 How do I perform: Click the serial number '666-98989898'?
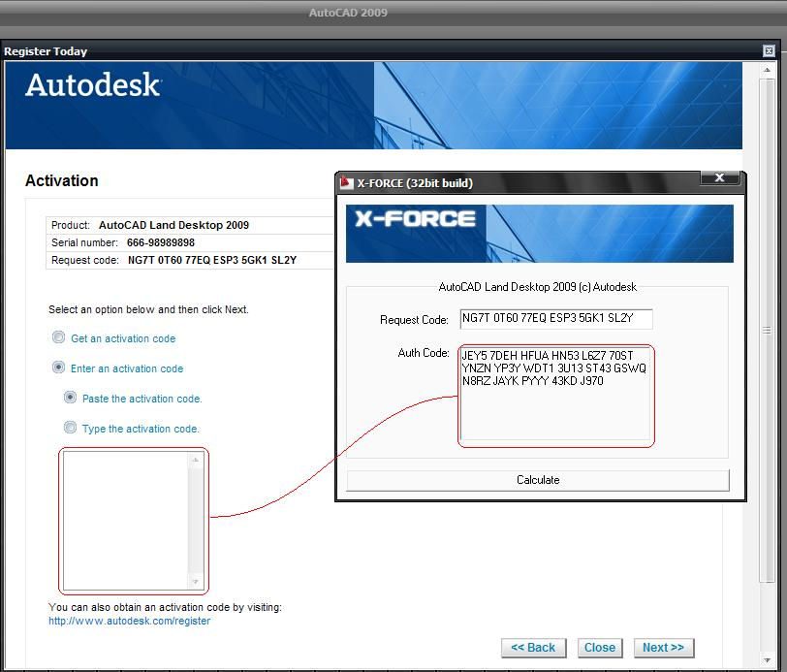pos(161,242)
